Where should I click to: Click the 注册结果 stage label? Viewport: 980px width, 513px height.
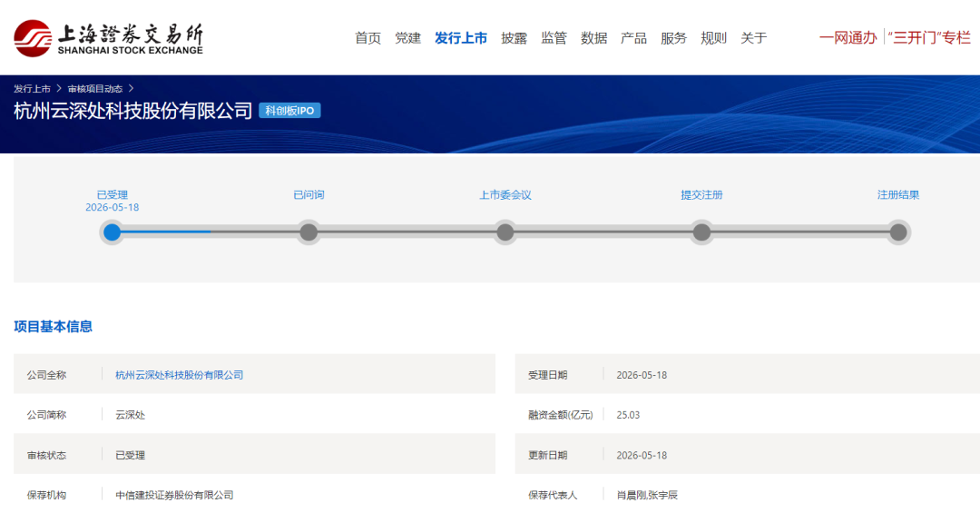coord(898,194)
